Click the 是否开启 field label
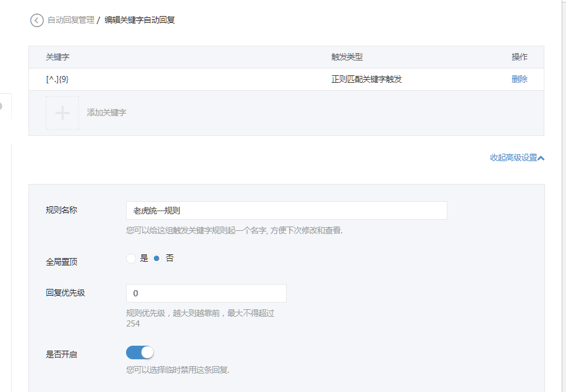 click(x=61, y=354)
